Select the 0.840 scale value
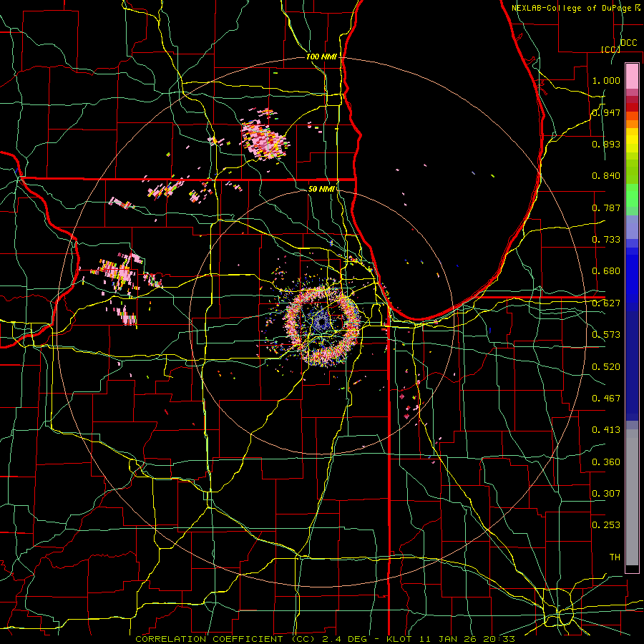The width and height of the screenshot is (644, 644). [x=606, y=176]
